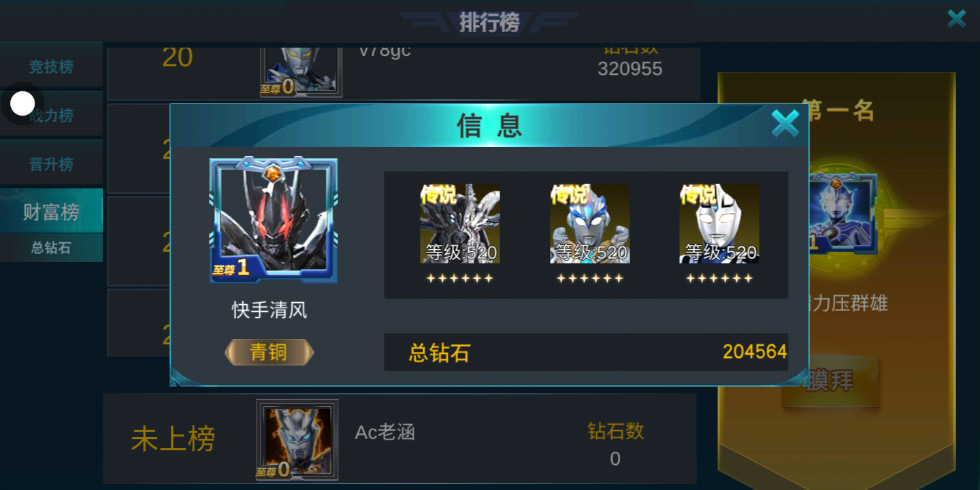This screenshot has height=490, width=980.
Task: Tap the first-place champion avatar
Action: tap(843, 214)
